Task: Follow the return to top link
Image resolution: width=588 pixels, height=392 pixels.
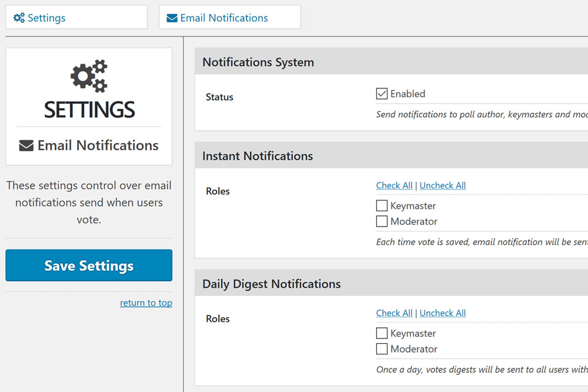Action: pos(146,303)
